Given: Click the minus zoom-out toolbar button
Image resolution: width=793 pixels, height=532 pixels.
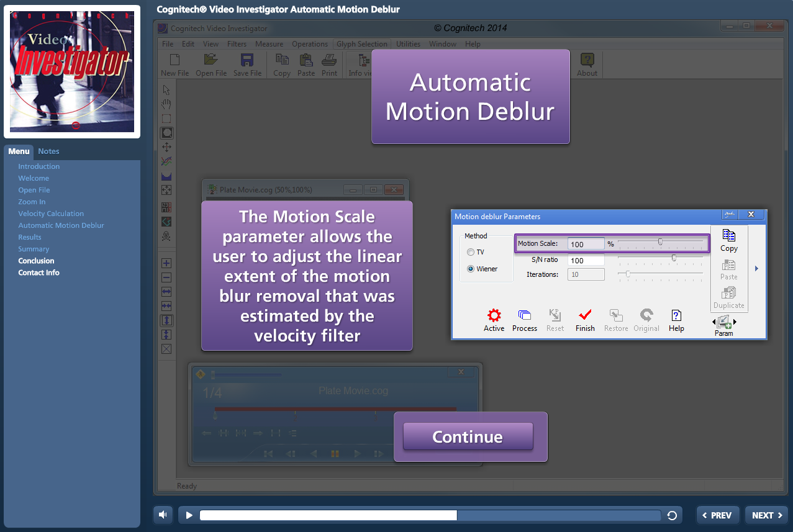Looking at the screenshot, I should (166, 277).
